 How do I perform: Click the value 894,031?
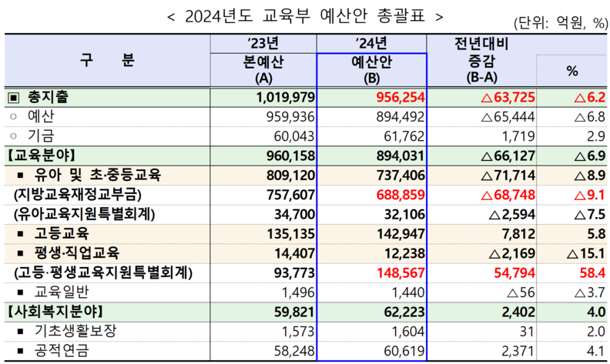pos(401,156)
